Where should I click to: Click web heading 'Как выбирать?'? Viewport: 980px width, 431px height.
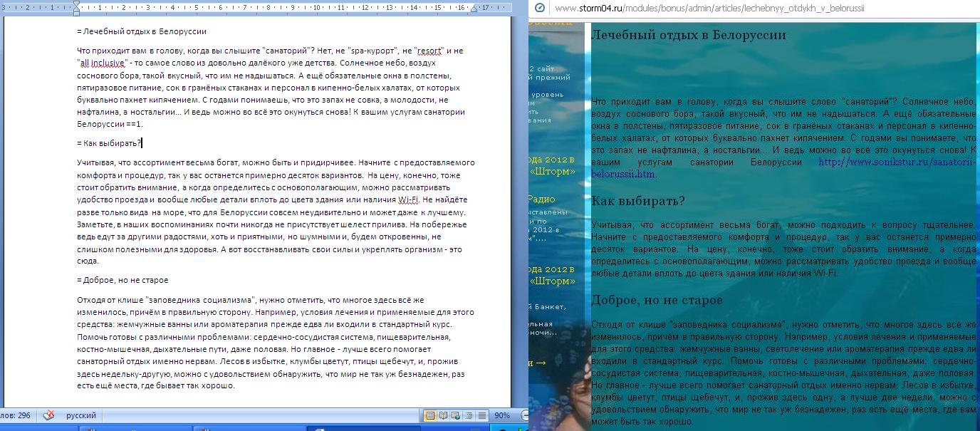pyautogui.click(x=638, y=201)
